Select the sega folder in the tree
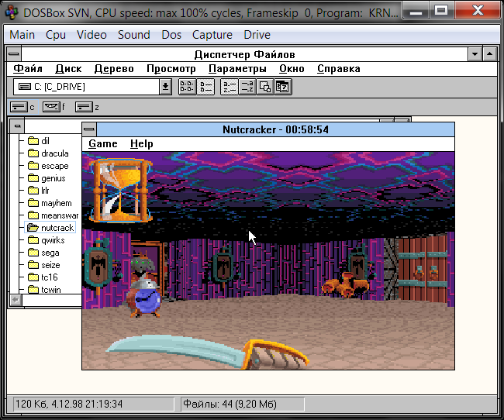 (43, 253)
